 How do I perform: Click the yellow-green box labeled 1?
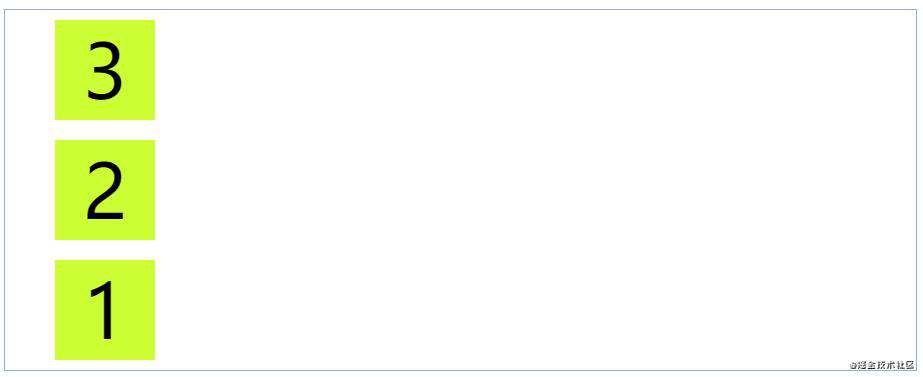click(105, 310)
